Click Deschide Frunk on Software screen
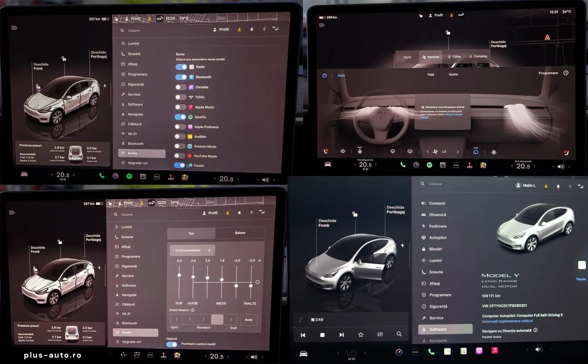This screenshot has width=588, height=364. coord(327,223)
